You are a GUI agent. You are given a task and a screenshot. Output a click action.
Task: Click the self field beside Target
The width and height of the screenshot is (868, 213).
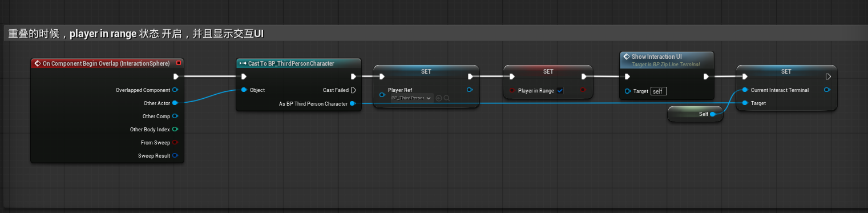[659, 91]
